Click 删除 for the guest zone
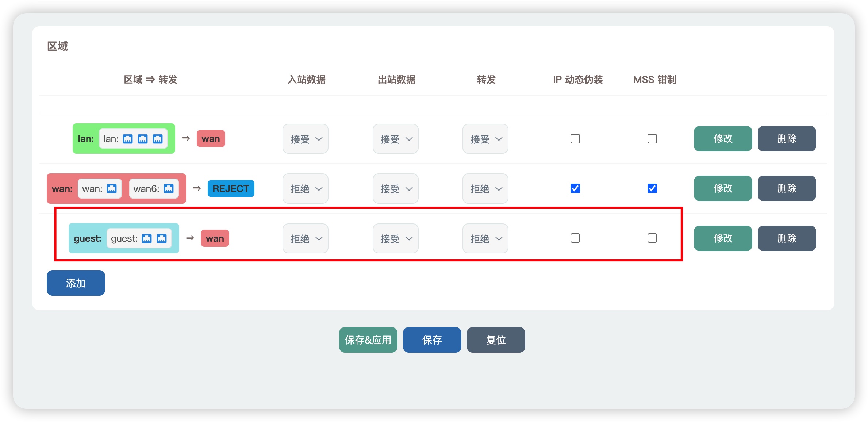The height and width of the screenshot is (422, 868). pyautogui.click(x=787, y=238)
